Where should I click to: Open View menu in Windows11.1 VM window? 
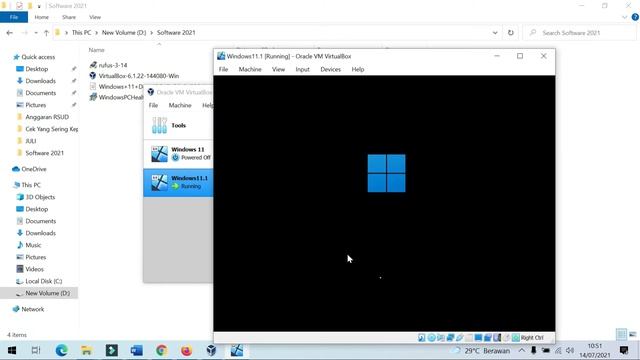278,69
